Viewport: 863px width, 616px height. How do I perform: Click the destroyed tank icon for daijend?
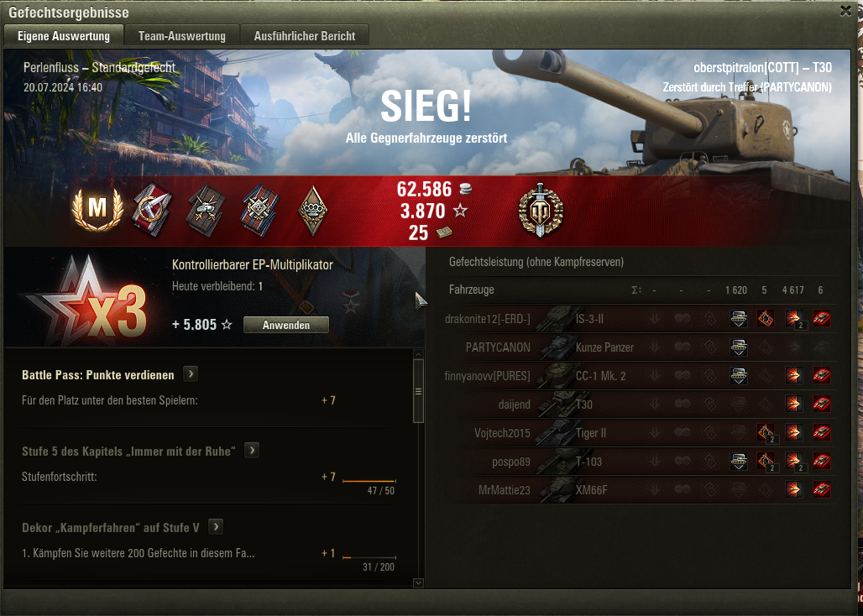[822, 405]
